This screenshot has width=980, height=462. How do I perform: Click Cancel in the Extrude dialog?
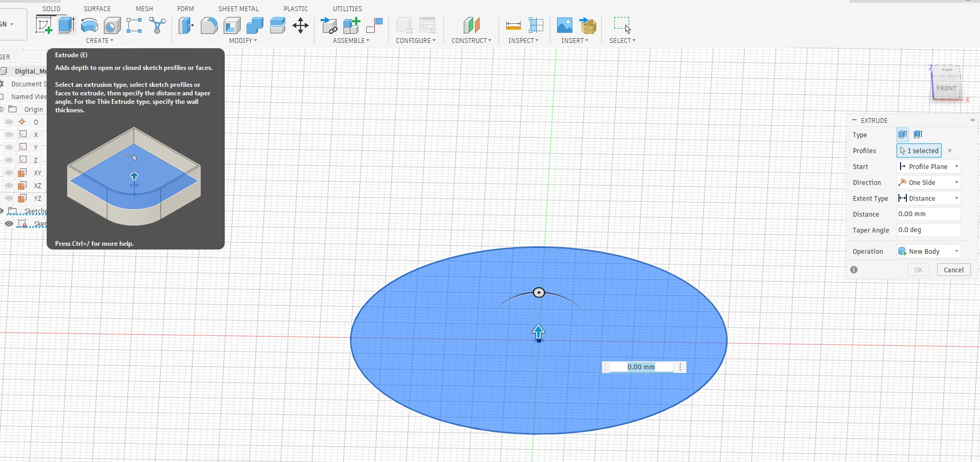click(x=953, y=270)
